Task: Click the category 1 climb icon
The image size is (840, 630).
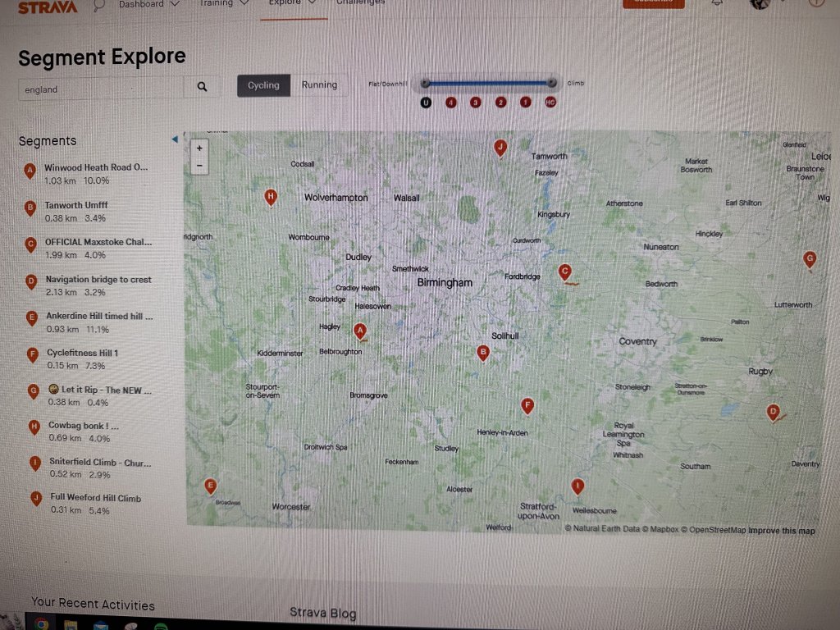Action: pos(526,102)
